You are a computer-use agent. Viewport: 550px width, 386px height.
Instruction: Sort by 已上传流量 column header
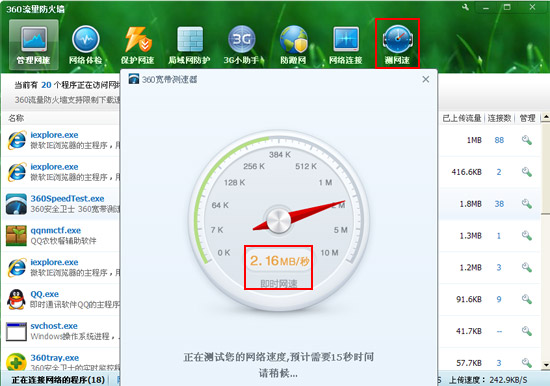(462, 118)
